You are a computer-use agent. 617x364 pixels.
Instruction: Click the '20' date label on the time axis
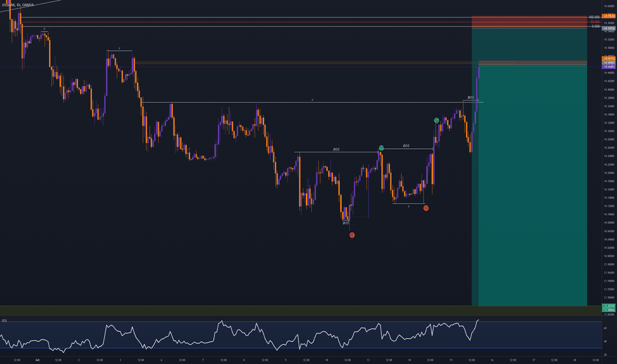(x=575, y=360)
